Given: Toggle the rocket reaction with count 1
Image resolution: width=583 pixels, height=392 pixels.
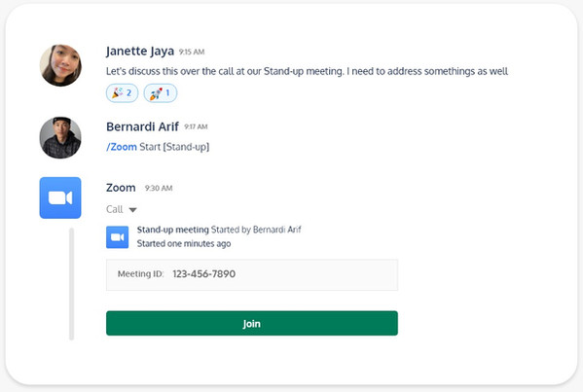Looking at the screenshot, I should pyautogui.click(x=161, y=92).
